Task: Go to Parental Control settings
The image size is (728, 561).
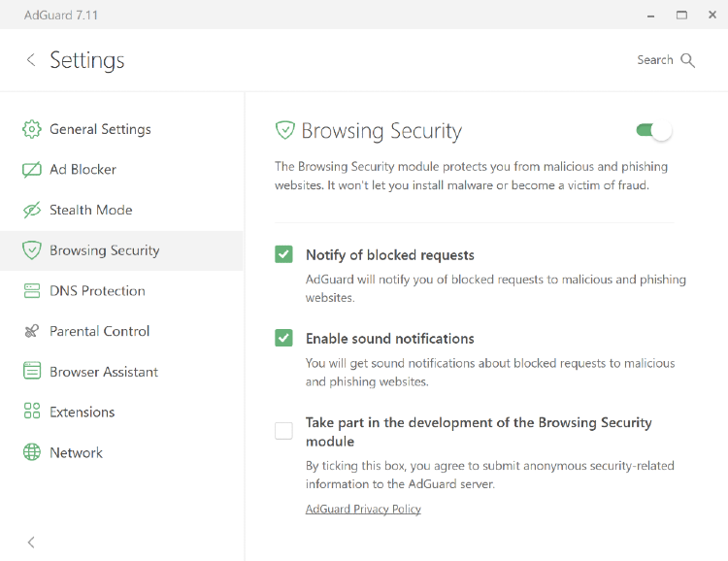Action: click(x=121, y=331)
